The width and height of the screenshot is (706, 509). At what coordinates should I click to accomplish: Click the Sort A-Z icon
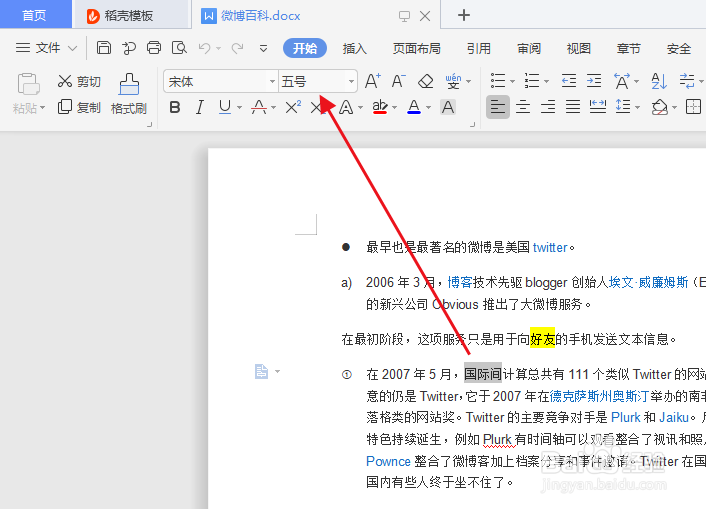[x=659, y=82]
